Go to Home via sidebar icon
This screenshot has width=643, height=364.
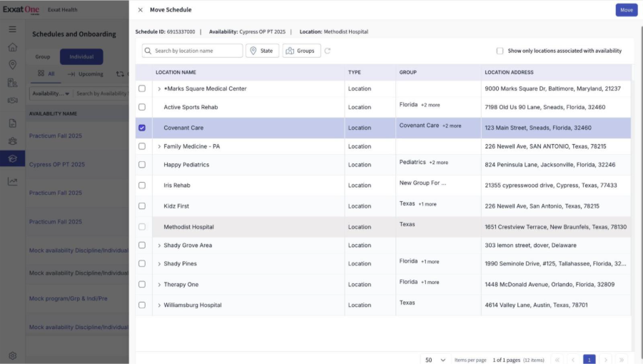(12, 47)
